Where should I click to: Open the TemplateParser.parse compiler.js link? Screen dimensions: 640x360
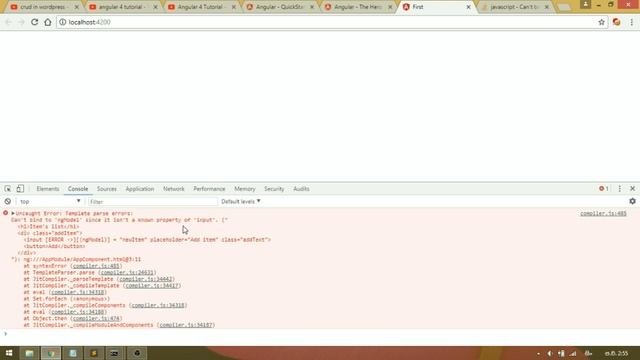[x=127, y=272]
